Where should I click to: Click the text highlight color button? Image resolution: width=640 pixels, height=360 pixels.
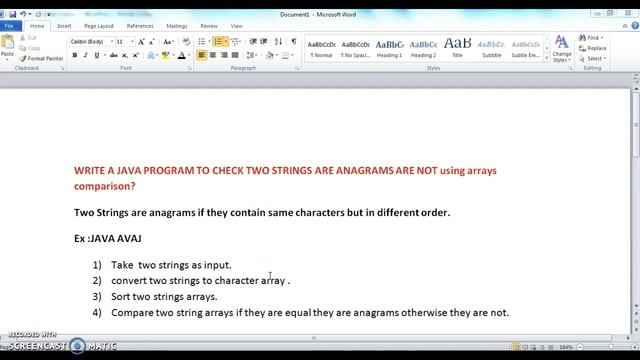165,55
